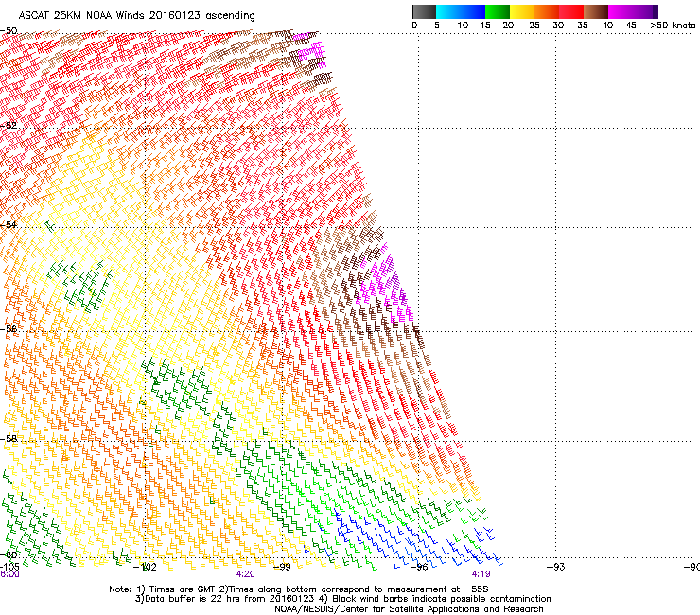Image resolution: width=700 pixels, height=615 pixels.
Task: Click the '10' label under the color bar
Action: pyautogui.click(x=463, y=26)
